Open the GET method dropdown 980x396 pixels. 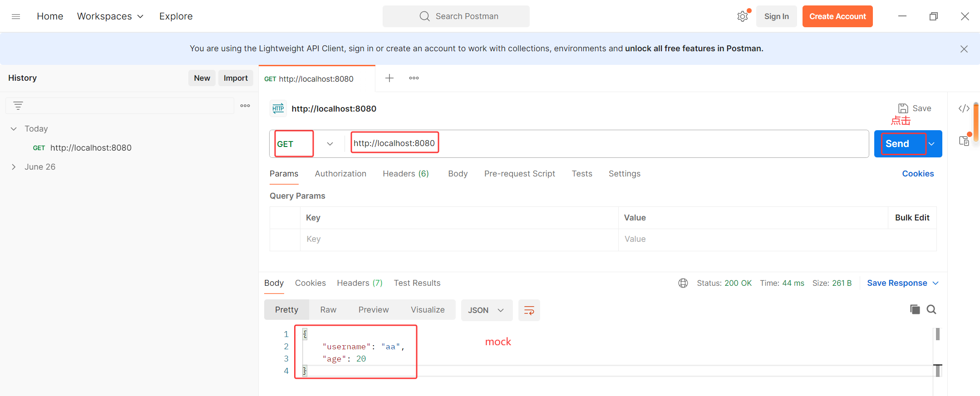[x=330, y=144]
